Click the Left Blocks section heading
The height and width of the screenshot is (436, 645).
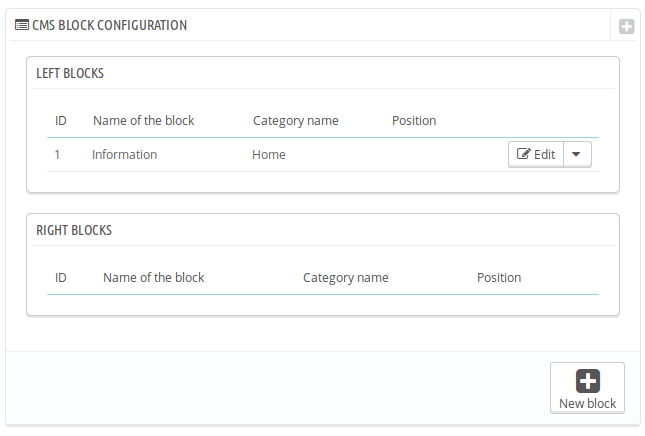(x=70, y=73)
